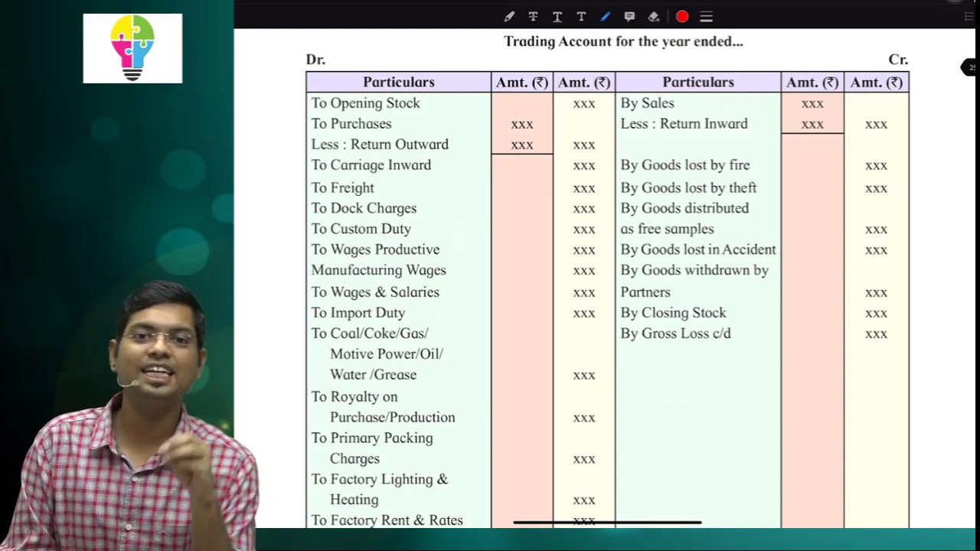Screen dimensions: 980x551
Task: Click the 'To Factory Lighting &' line
Action: 379,479
